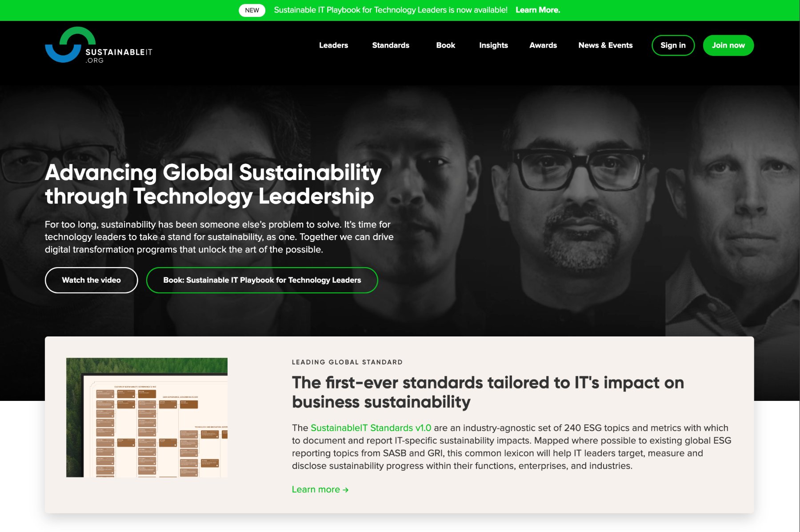800x532 pixels.
Task: Open the Awards navigation item
Action: coord(543,45)
